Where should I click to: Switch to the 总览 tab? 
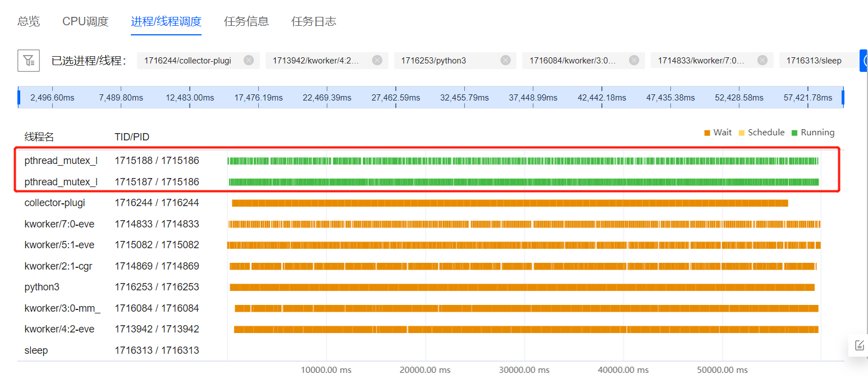pyautogui.click(x=29, y=21)
